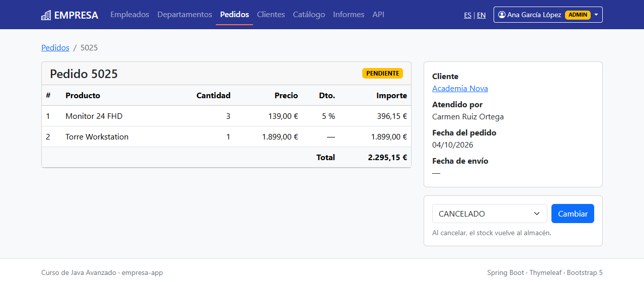This screenshot has width=644, height=282.
Task: Click the Pedidos breadcrumb link
Action: [x=55, y=47]
